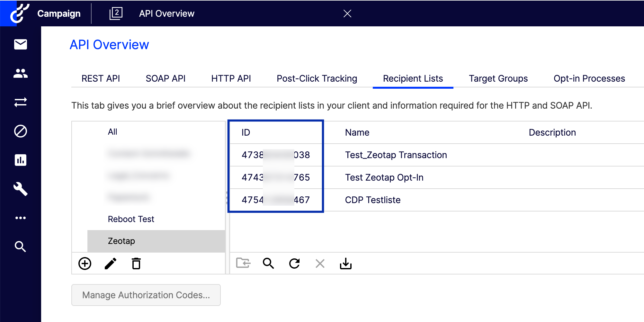The image size is (644, 322).
Task: Edit selected folder with pencil icon
Action: tap(111, 264)
